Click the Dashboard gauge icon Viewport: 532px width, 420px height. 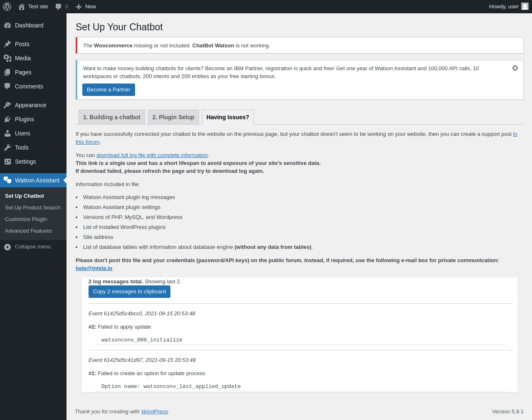(7, 25)
